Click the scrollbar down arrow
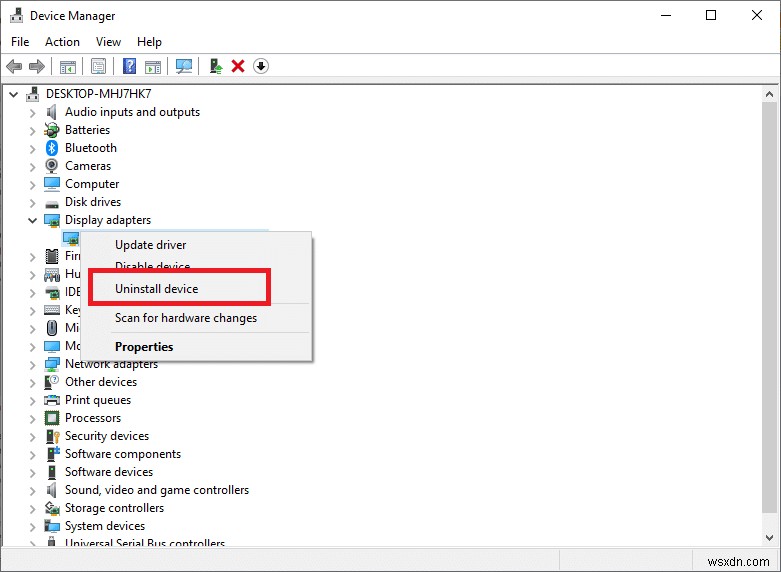This screenshot has height=572, width=781. (x=770, y=538)
